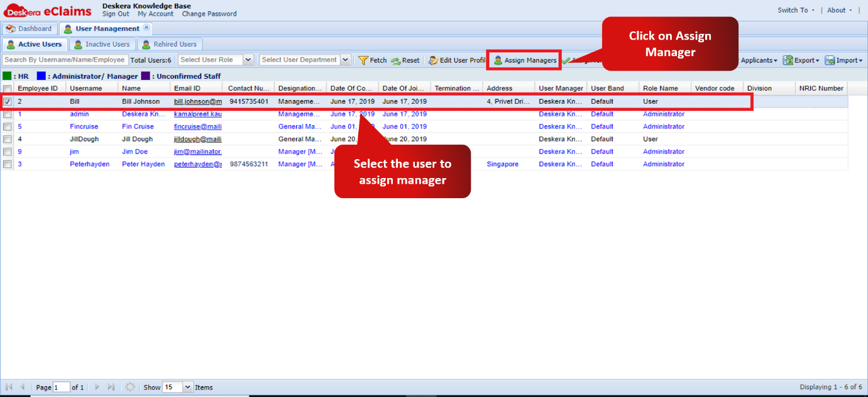This screenshot has height=397, width=868.
Task: Open the Show items per page dropdown
Action: pos(187,387)
